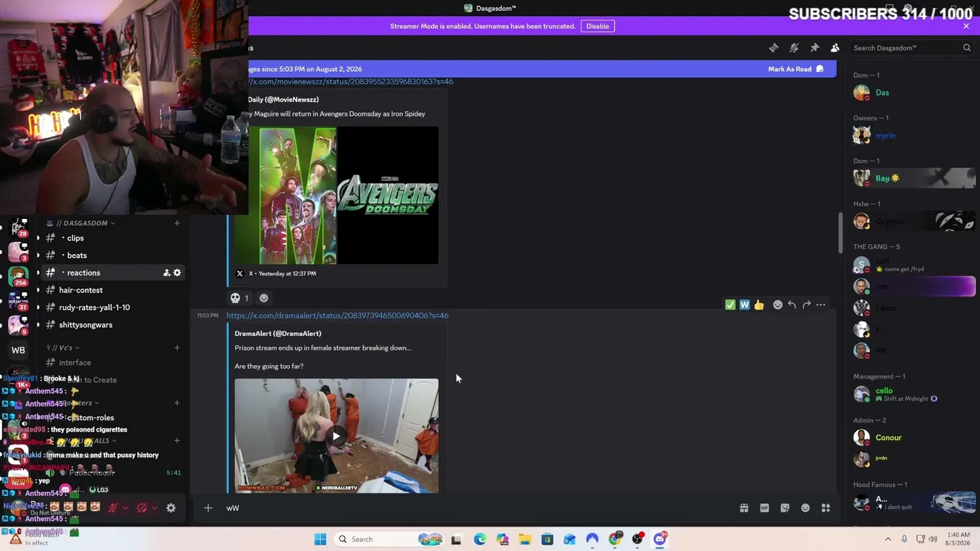Collapse the DASGASDOM category
This screenshot has height=551, width=980.
click(85, 223)
